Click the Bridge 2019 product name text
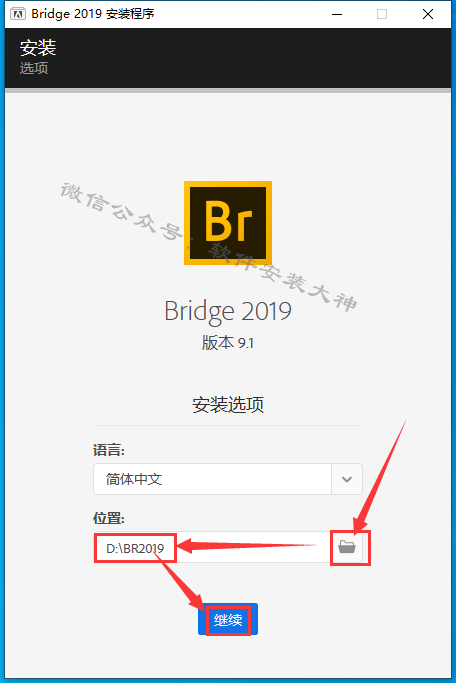 pos(228,311)
